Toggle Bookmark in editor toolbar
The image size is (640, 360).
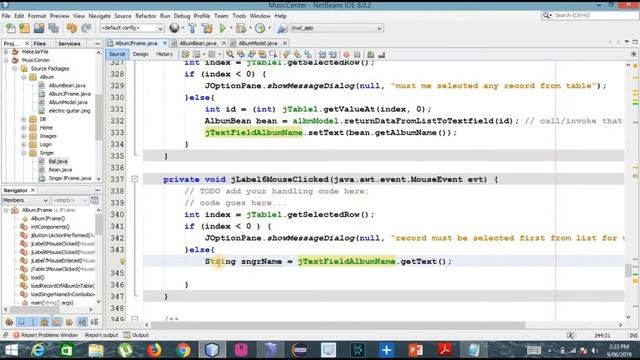308,54
